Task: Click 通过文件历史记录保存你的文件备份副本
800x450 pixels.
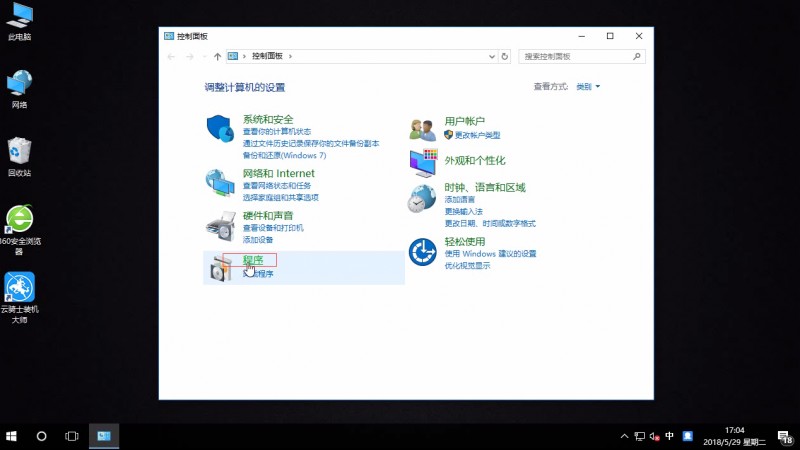Action: pos(311,143)
